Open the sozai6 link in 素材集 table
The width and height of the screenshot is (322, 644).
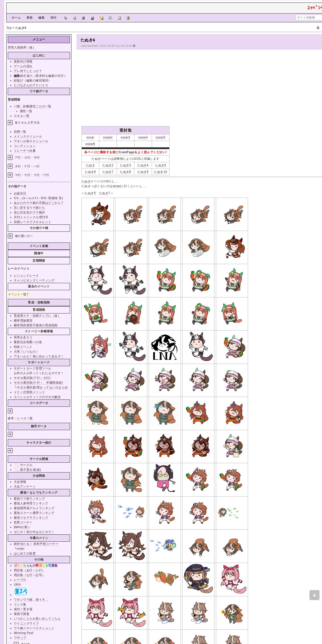(x=90, y=144)
